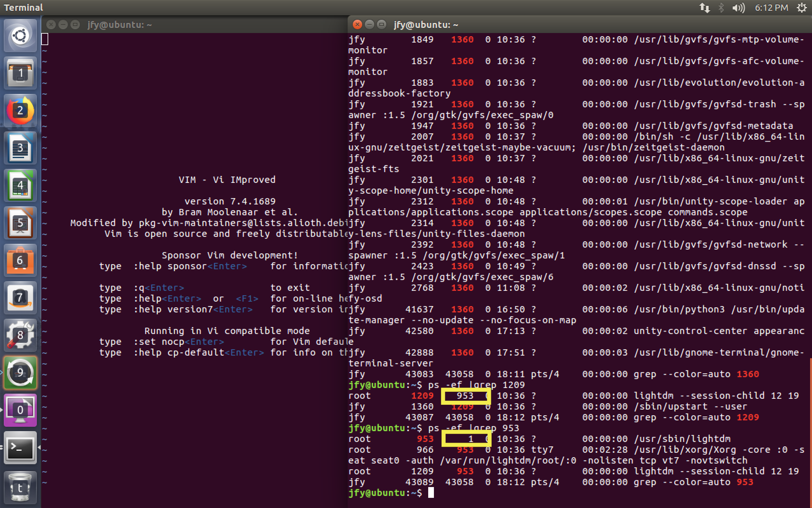Click the '<F1>' key hint in Vim
Image resolution: width=812 pixels, height=508 pixels.
click(247, 298)
